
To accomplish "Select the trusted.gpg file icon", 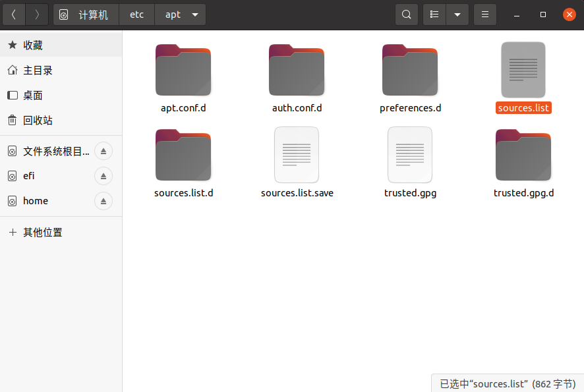I will tap(410, 154).
